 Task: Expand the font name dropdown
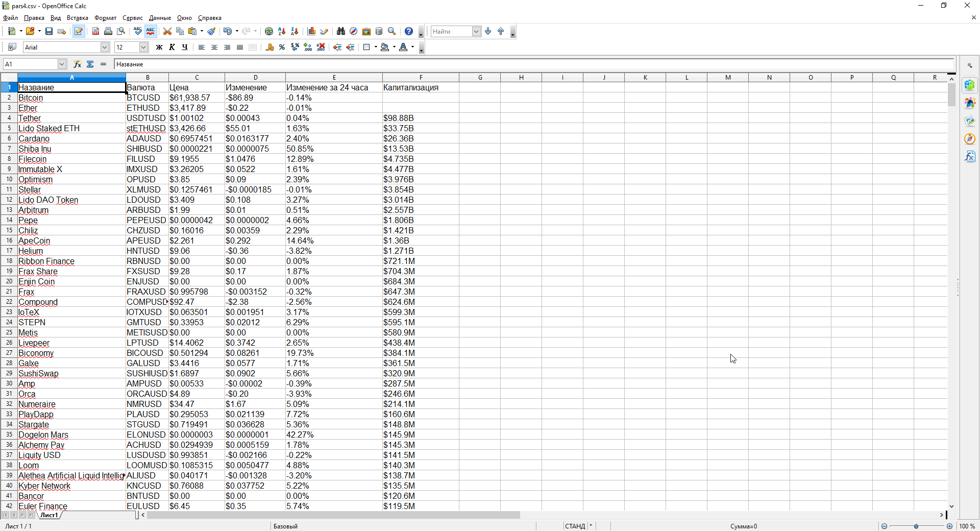point(105,47)
